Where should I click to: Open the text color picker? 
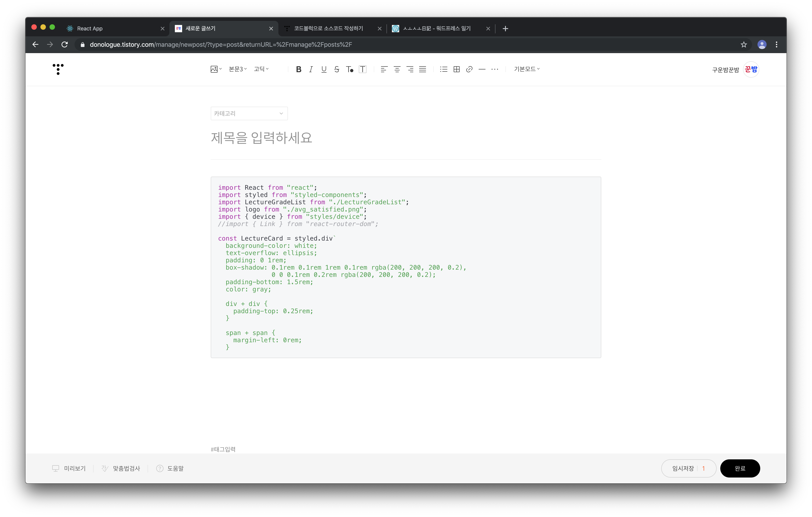point(350,69)
